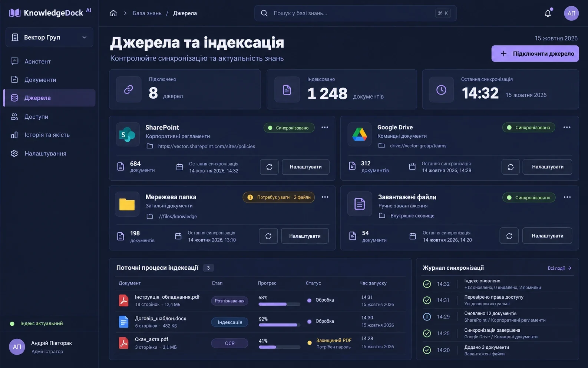Open Доступи in the sidebar

pyautogui.click(x=49, y=116)
